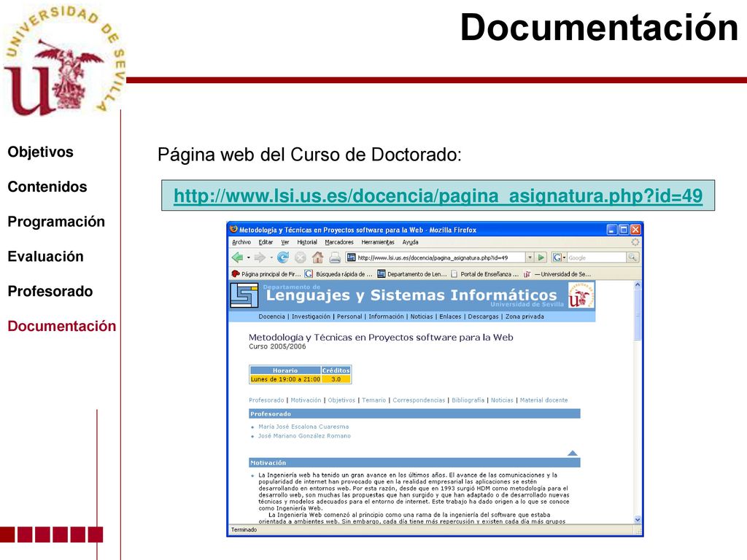Click the Firefox Back arrow button
This screenshot has width=747, height=560.
tap(237, 257)
